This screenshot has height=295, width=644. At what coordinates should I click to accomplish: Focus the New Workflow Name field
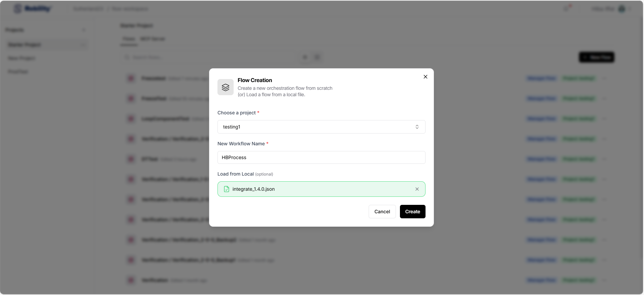click(321, 157)
